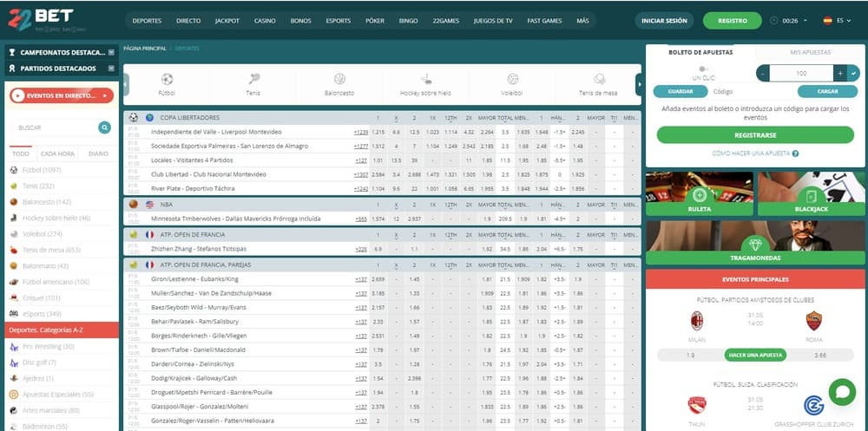Click the AC Milan team crest
Viewport: 868px width, 431px height.
(x=696, y=321)
